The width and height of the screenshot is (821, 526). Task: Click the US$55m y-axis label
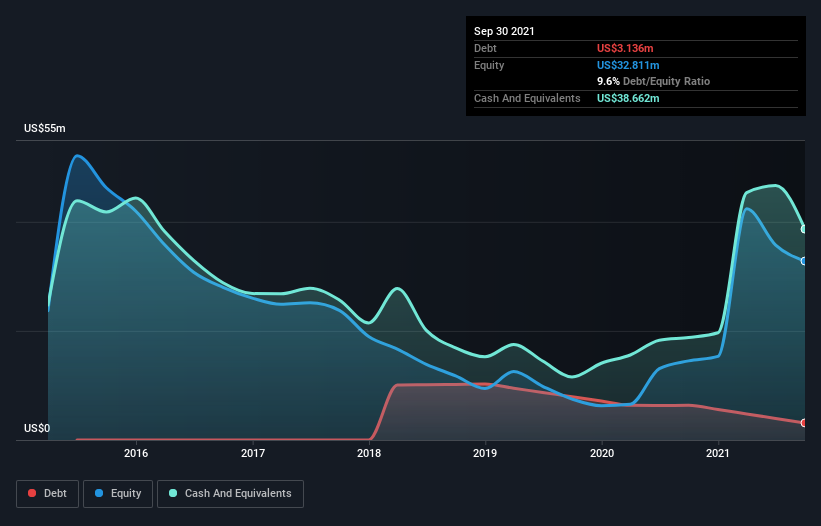click(x=45, y=128)
